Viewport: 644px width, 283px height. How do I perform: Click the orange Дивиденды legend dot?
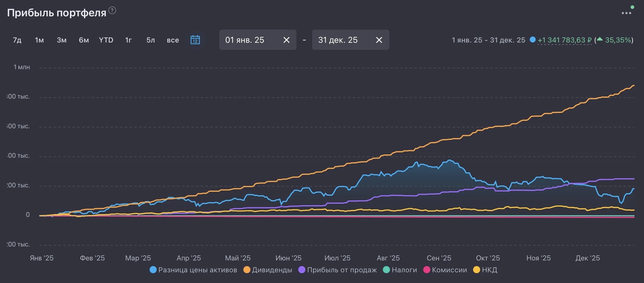247,270
